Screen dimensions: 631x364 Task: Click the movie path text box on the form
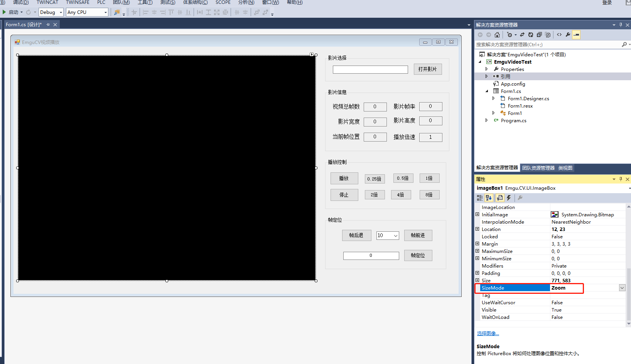[x=370, y=70]
